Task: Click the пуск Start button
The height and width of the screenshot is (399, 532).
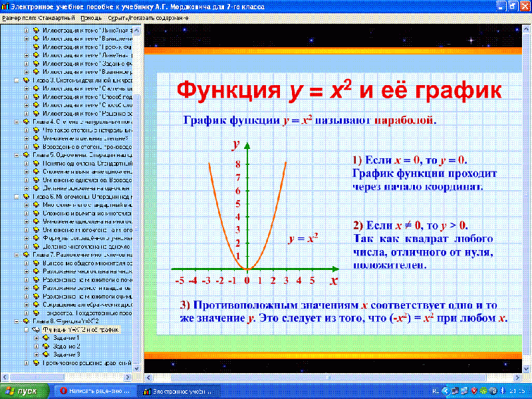Action: 21,391
